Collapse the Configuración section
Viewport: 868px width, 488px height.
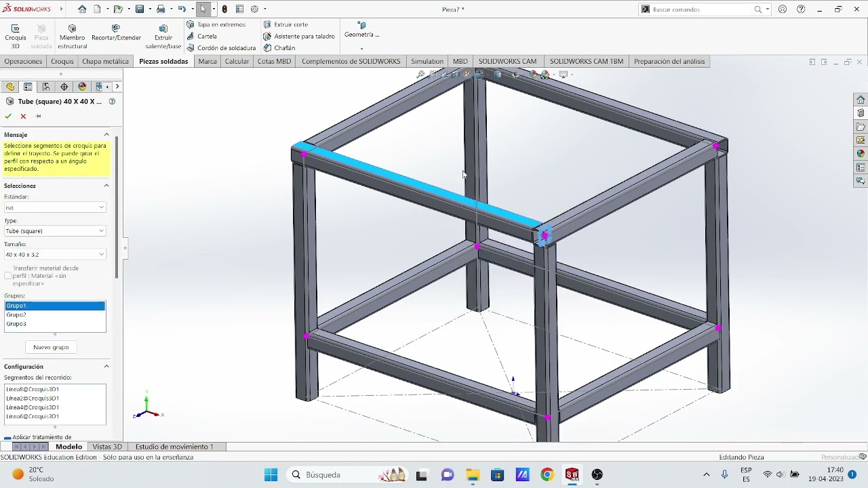(x=106, y=367)
